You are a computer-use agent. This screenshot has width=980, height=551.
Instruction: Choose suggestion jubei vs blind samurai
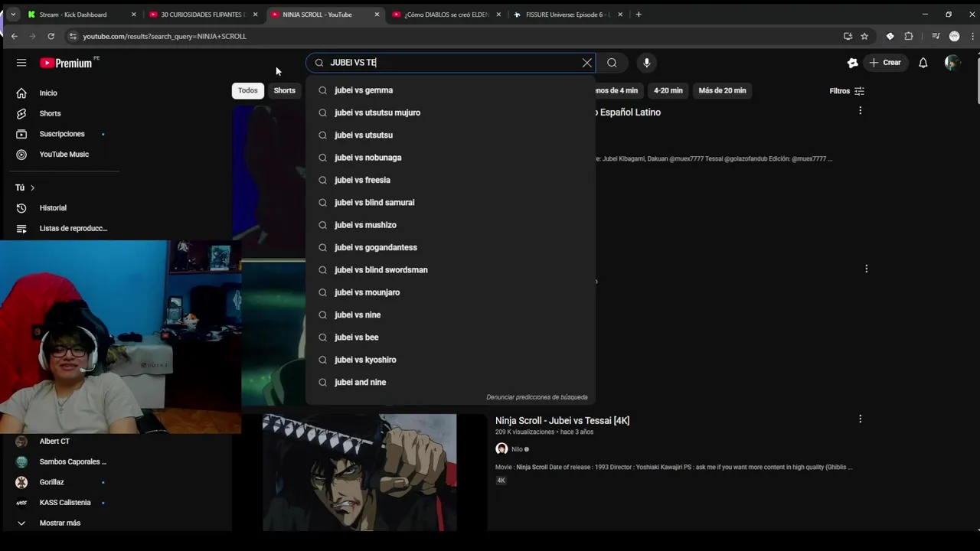click(x=450, y=202)
